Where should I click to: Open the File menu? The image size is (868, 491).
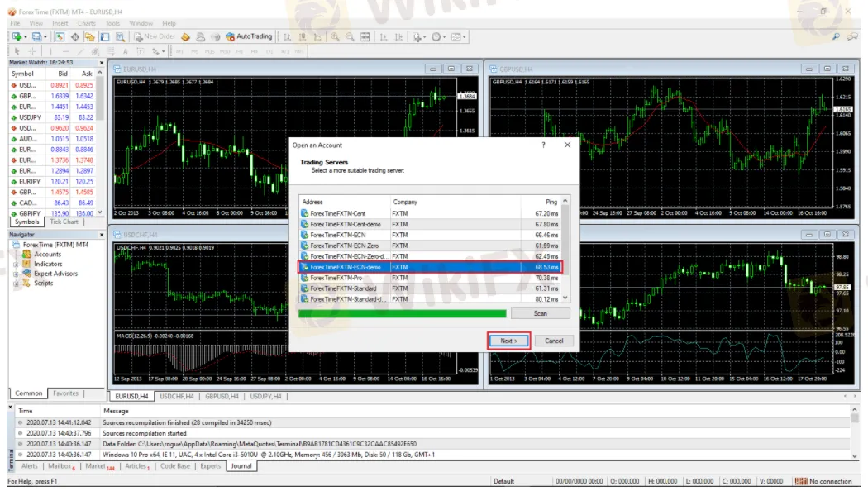click(15, 23)
